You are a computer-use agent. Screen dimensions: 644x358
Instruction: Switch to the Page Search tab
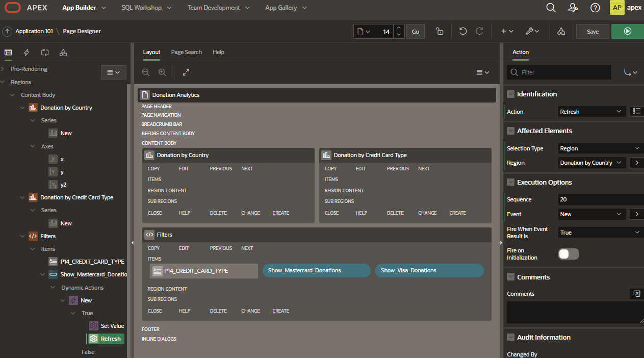(x=186, y=52)
